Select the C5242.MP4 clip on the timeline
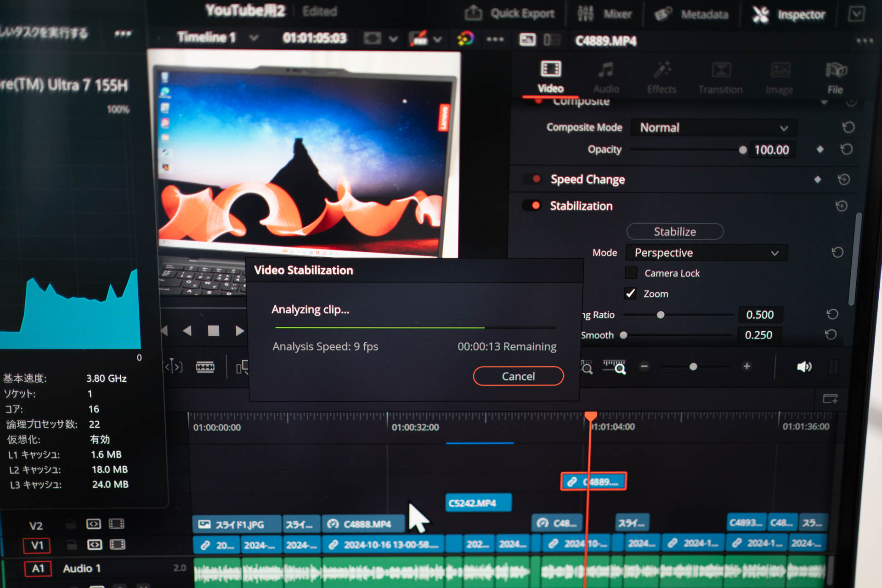Screen dimensions: 882x588 coord(478,503)
